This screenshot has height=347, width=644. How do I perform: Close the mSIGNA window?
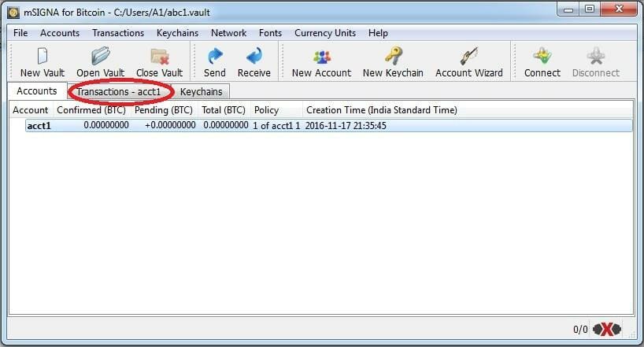[x=619, y=10]
